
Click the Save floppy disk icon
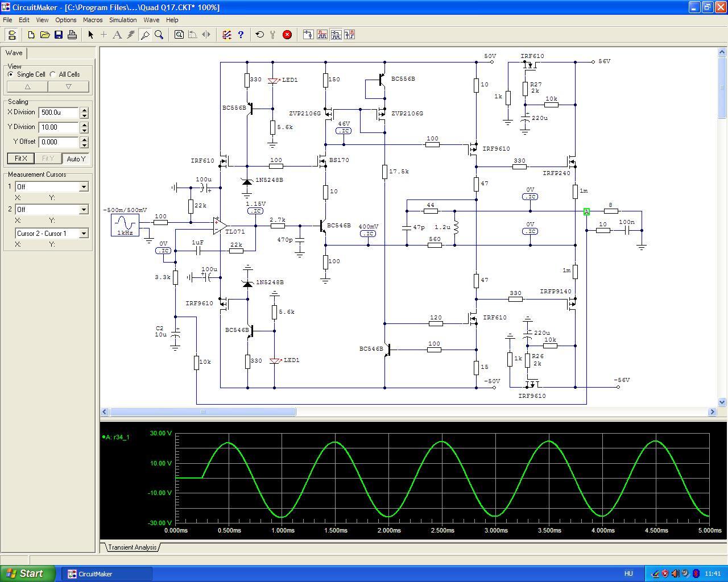click(x=59, y=35)
